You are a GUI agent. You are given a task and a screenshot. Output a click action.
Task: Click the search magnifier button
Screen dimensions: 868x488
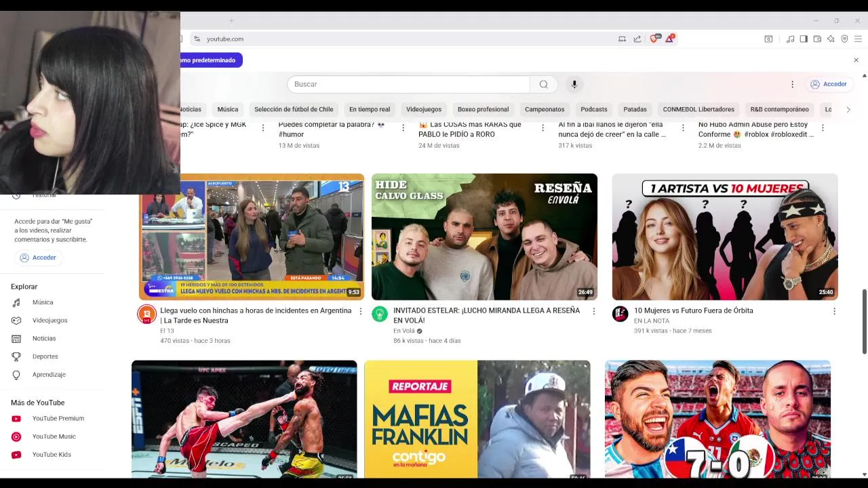tap(543, 84)
